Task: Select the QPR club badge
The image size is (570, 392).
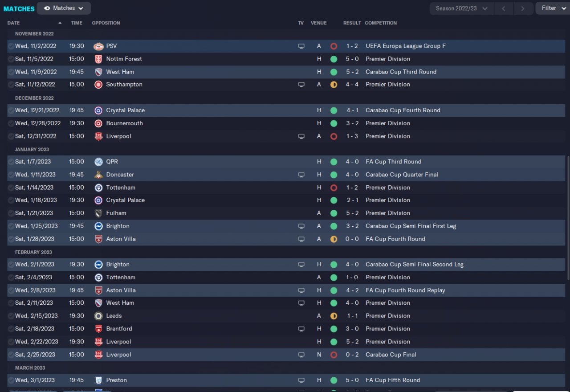Action: [x=98, y=162]
